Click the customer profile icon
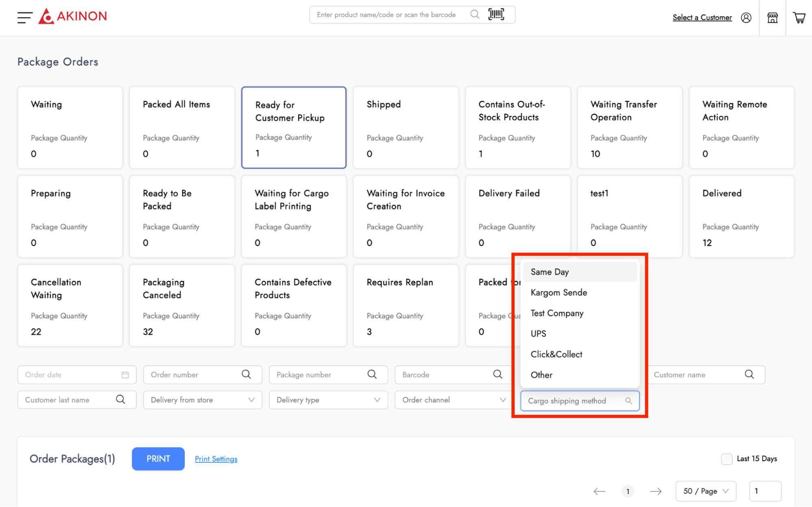812x507 pixels. (746, 17)
